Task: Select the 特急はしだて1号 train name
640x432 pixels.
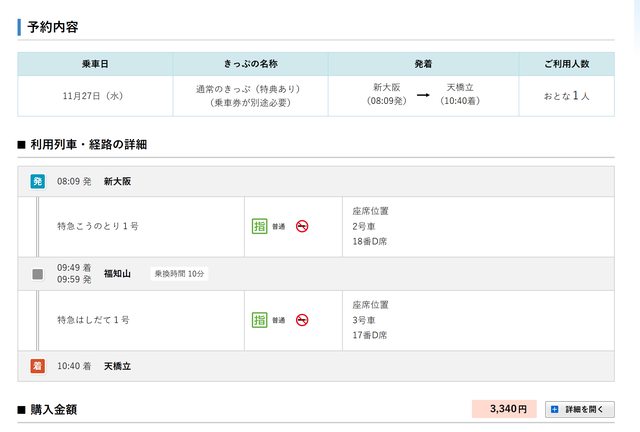Action: click(93, 320)
